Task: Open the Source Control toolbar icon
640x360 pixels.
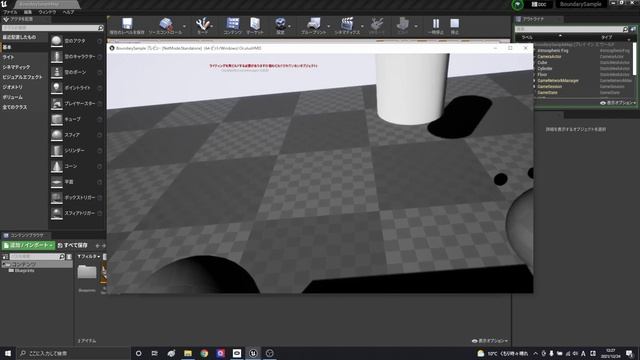Action: pyautogui.click(x=165, y=24)
